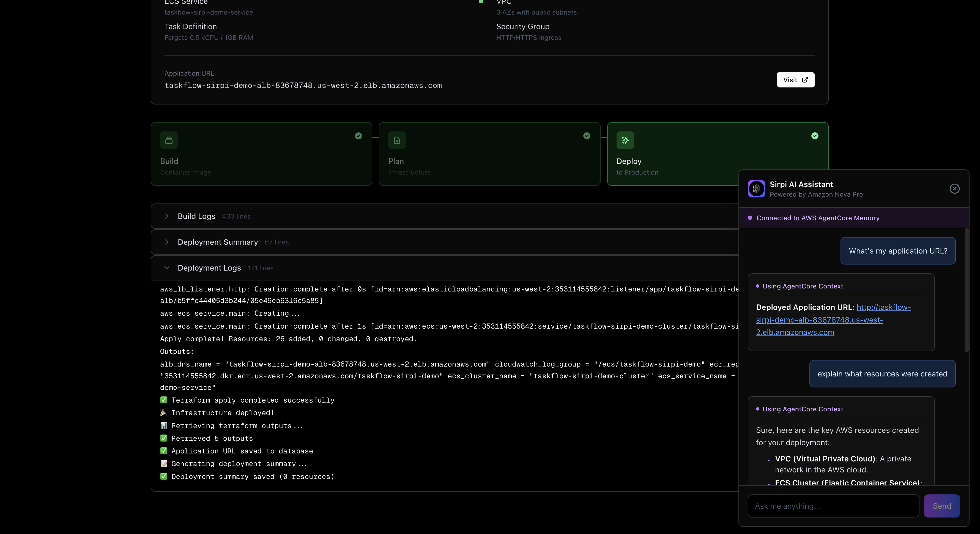This screenshot has height=534, width=980.
Task: Send the chat message
Action: pos(941,506)
